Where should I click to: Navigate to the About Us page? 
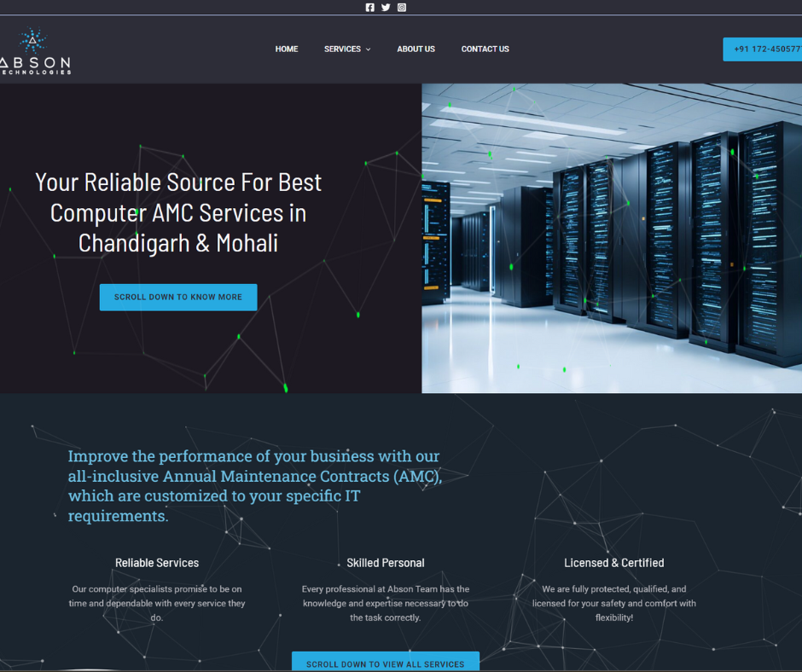pyautogui.click(x=416, y=49)
